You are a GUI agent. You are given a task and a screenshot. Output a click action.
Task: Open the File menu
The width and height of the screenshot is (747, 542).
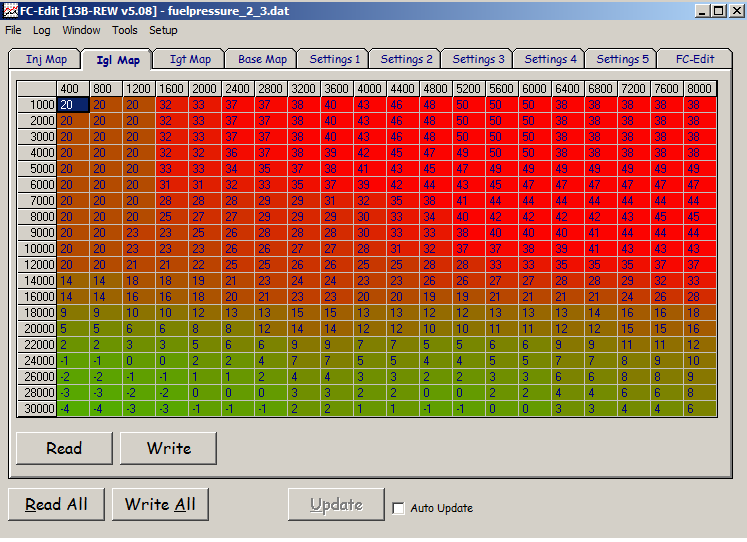point(13,30)
